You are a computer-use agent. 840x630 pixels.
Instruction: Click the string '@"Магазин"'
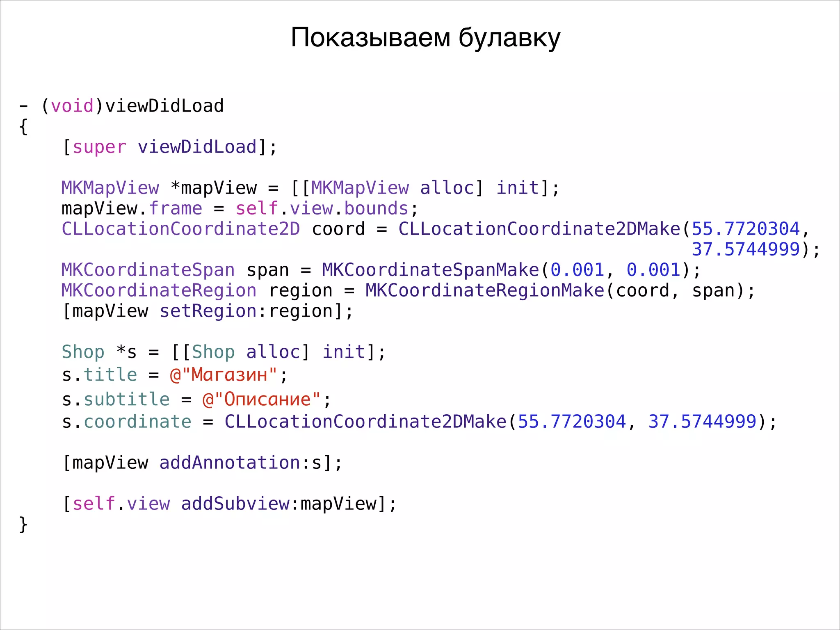point(224,375)
